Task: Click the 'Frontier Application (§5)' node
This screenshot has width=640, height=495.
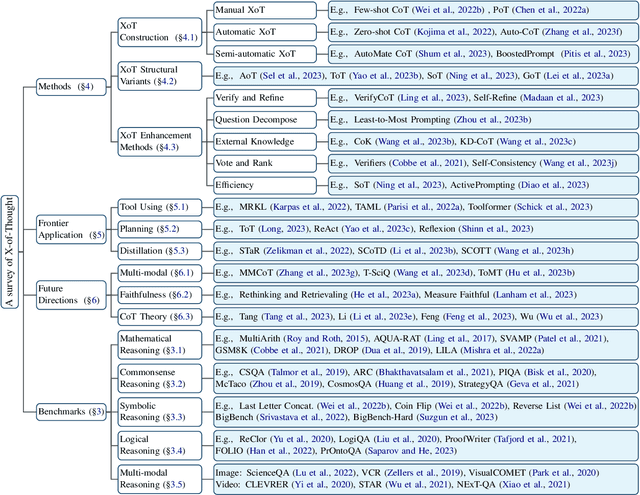Action: pyautogui.click(x=68, y=227)
